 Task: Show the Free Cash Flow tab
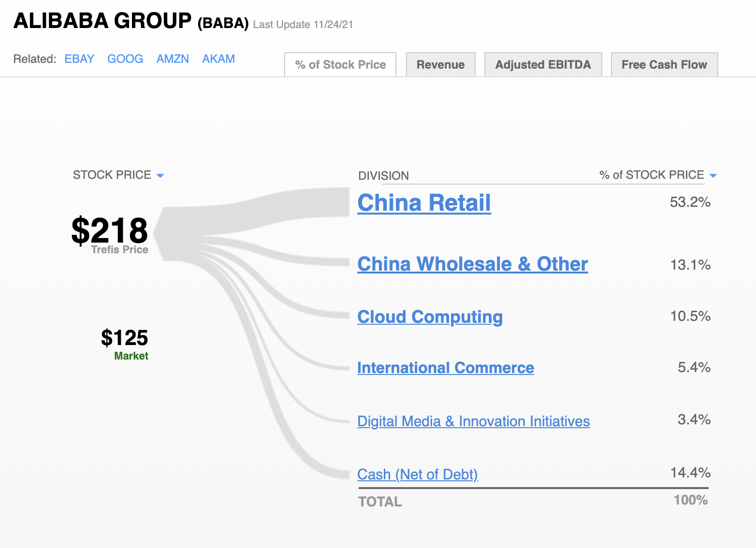[x=664, y=65]
